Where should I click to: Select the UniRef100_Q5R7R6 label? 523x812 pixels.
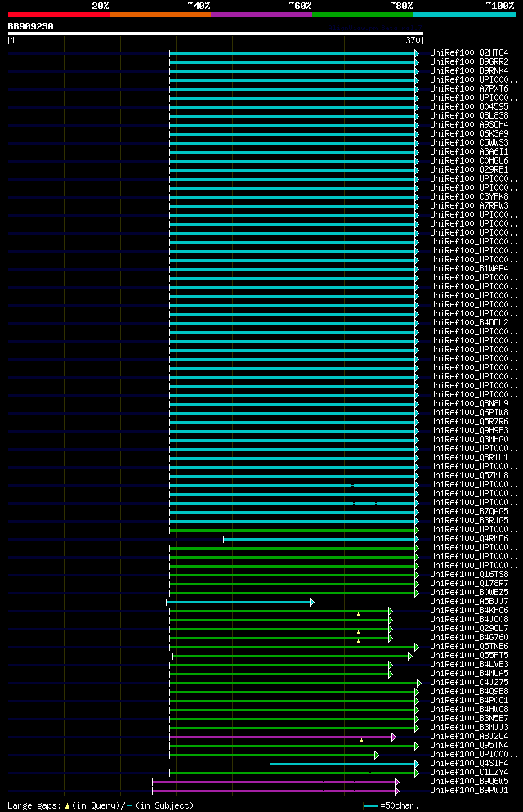tap(469, 421)
